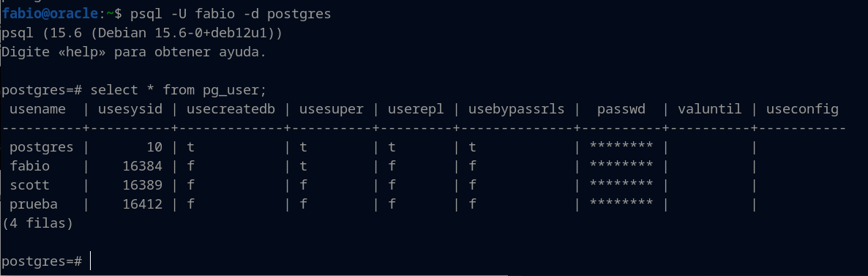Click the usecreatedb column header
Viewport: 868px width, 276px height.
coord(231,109)
